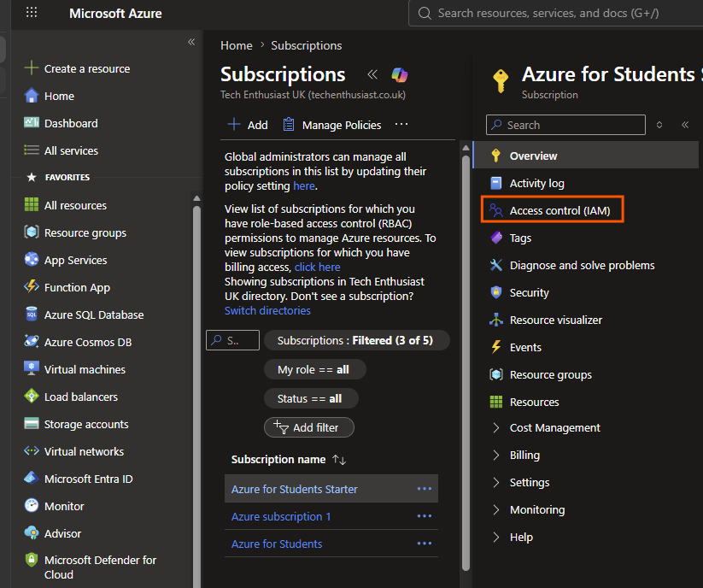Open the more options ellipsis in Subscriptions toolbar

click(401, 124)
